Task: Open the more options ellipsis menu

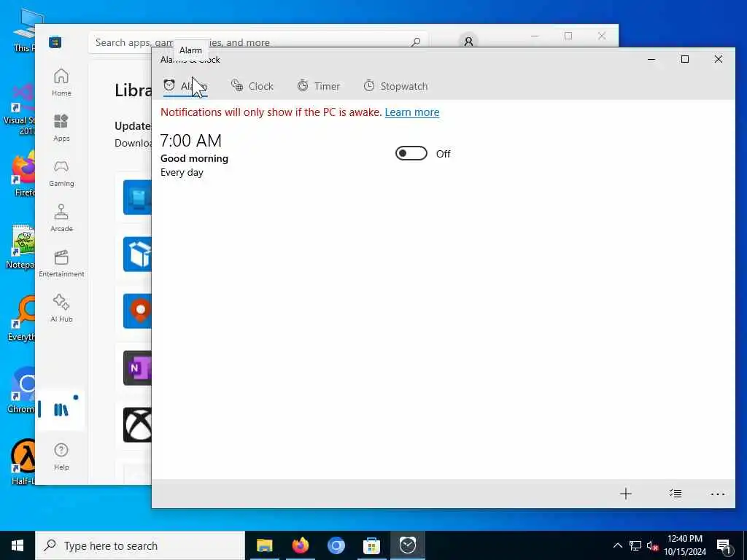Action: pos(718,494)
